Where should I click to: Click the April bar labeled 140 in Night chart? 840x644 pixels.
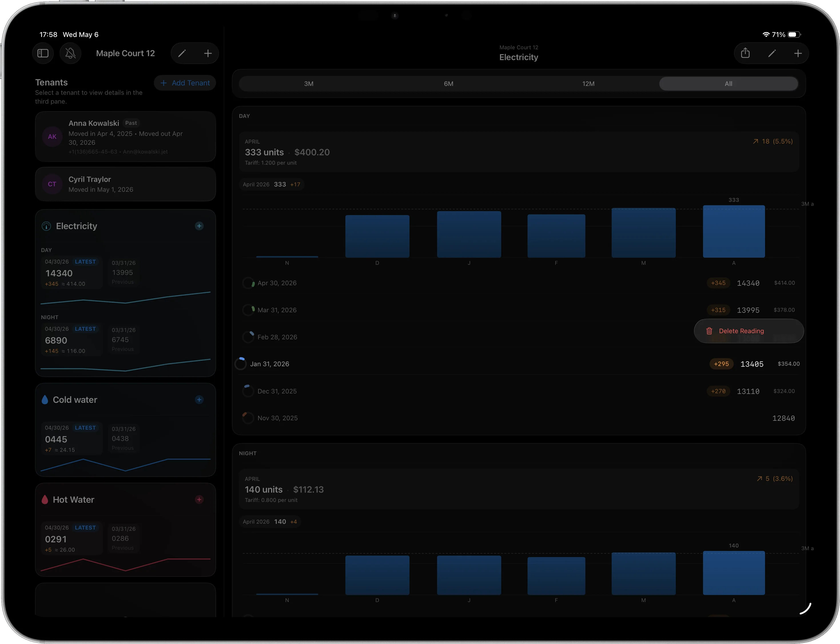734,573
